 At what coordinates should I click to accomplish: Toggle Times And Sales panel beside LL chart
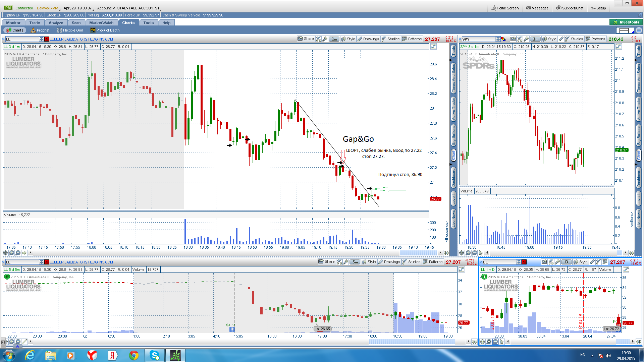coord(453,78)
